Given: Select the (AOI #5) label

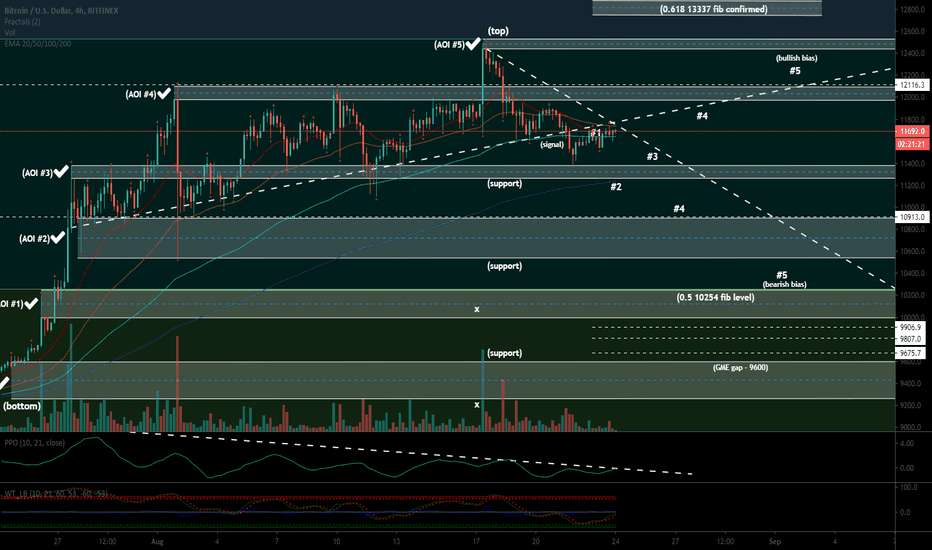Looking at the screenshot, I should 449,45.
